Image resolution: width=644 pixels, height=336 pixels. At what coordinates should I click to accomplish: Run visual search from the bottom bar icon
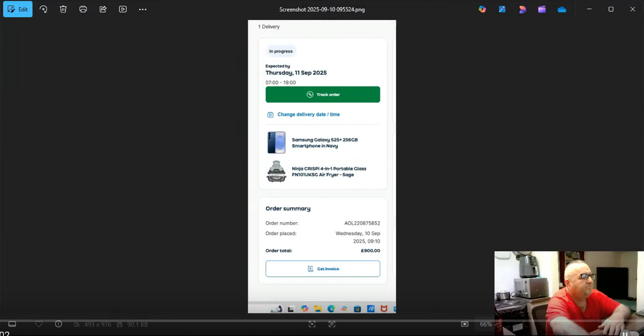(x=312, y=324)
